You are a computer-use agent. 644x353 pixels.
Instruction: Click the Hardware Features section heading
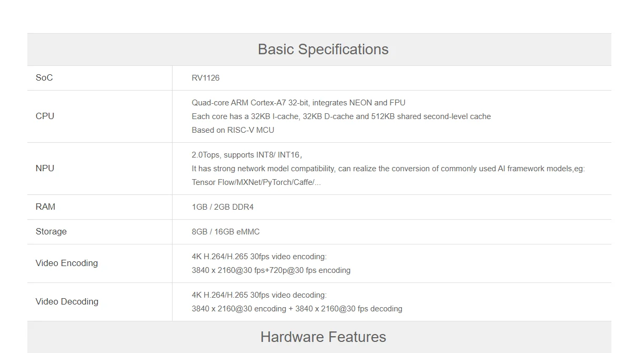(x=323, y=337)
